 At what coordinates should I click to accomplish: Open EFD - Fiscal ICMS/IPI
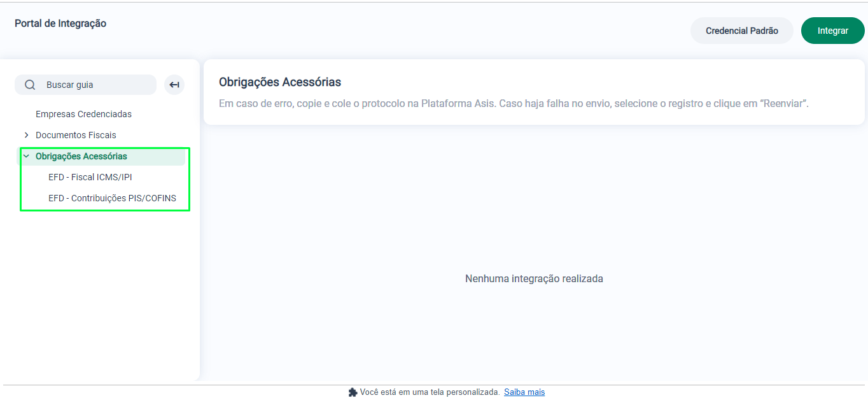click(x=90, y=177)
